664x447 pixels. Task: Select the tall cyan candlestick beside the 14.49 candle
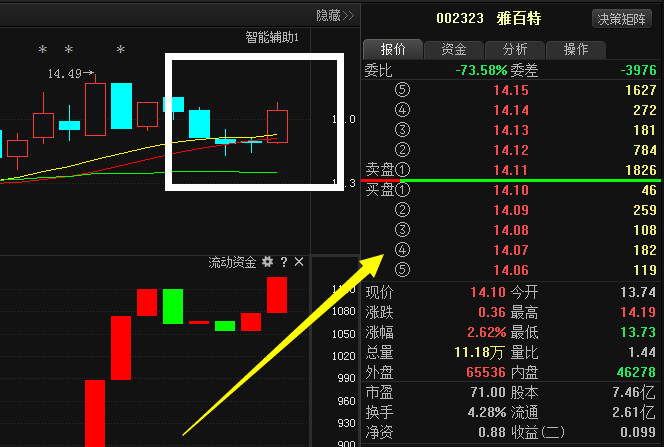[122, 106]
